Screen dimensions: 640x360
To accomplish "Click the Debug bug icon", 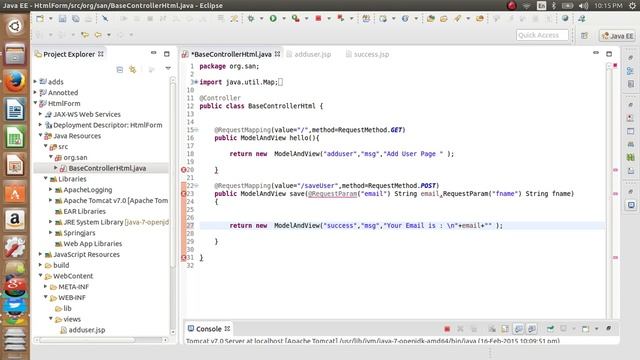I will coord(251,18).
